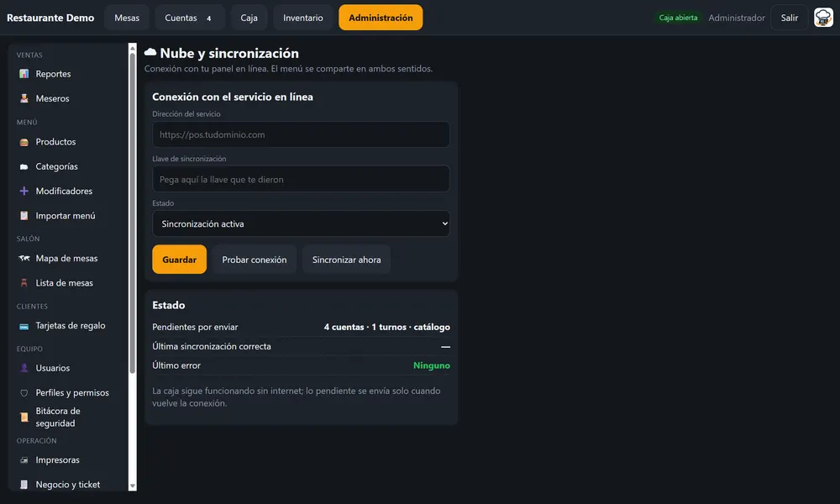Click Sincronizar ahora button

point(347,260)
